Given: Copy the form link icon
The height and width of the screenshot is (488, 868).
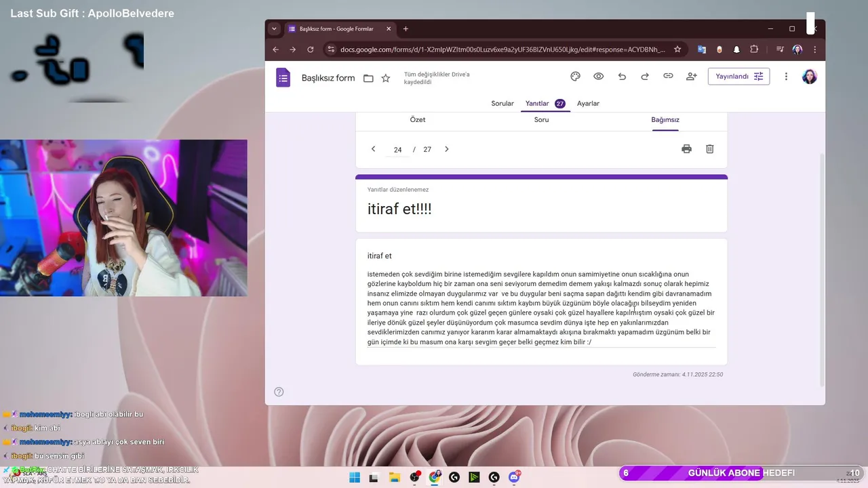Looking at the screenshot, I should [x=668, y=77].
